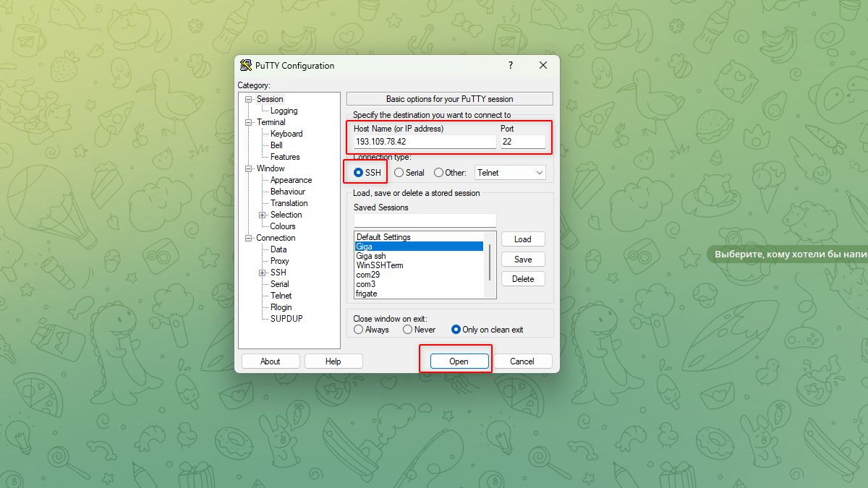This screenshot has width=868, height=488.
Task: Select Default Settings in sessions list
Action: [x=419, y=237]
